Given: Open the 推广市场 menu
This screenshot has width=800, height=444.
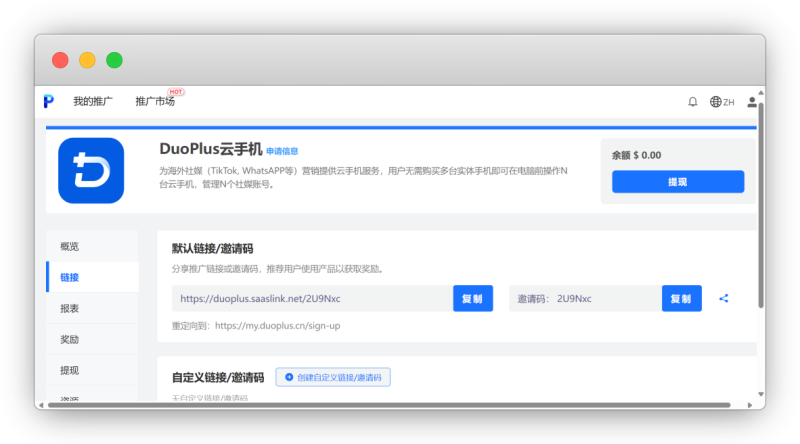Looking at the screenshot, I should point(155,102).
